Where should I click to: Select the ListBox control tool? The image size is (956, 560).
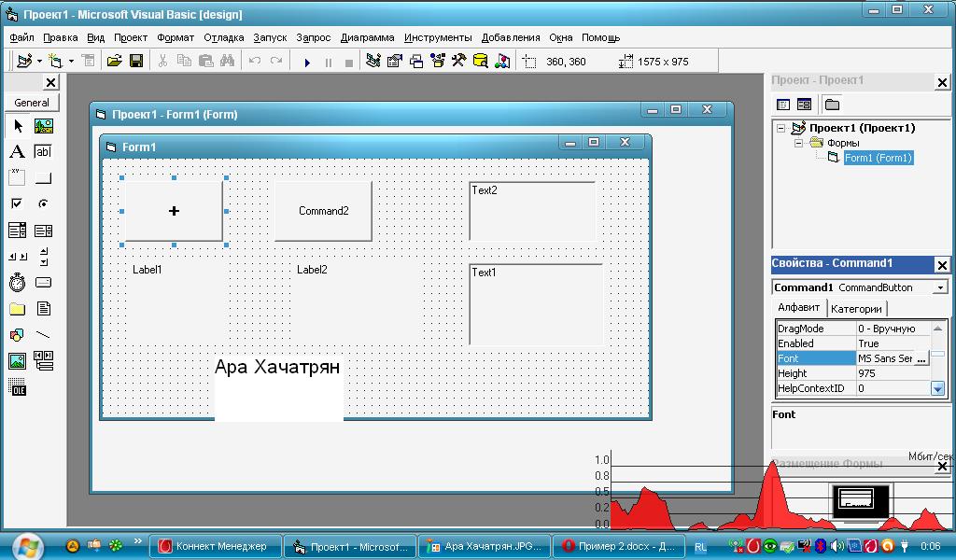pos(43,231)
